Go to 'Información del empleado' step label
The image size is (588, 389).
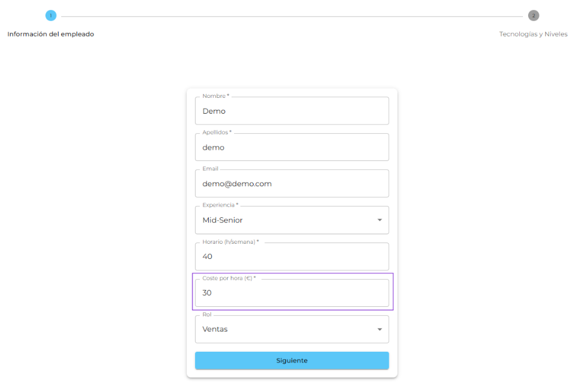(x=50, y=34)
